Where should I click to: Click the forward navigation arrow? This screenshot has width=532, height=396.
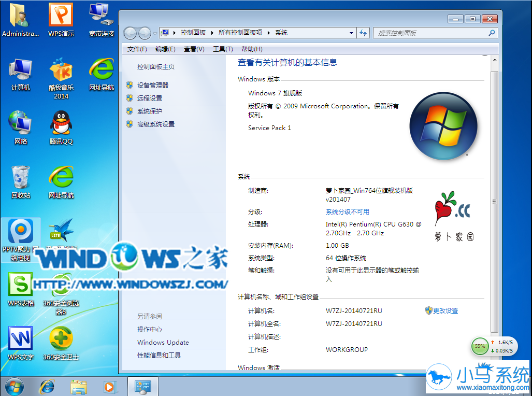(145, 33)
